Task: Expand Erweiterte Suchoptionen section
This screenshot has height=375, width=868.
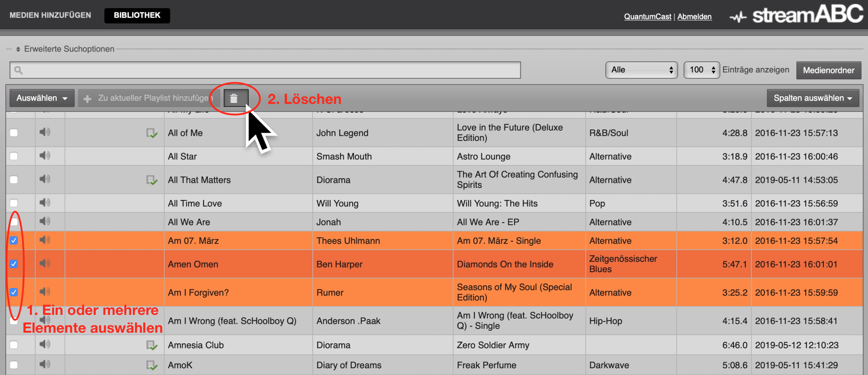Action: pos(66,49)
